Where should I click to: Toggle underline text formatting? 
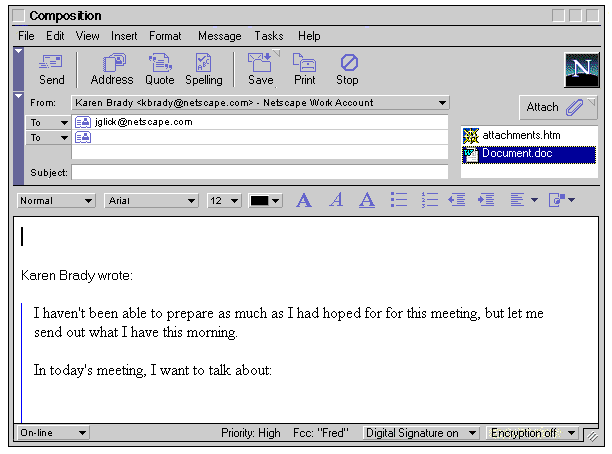367,200
